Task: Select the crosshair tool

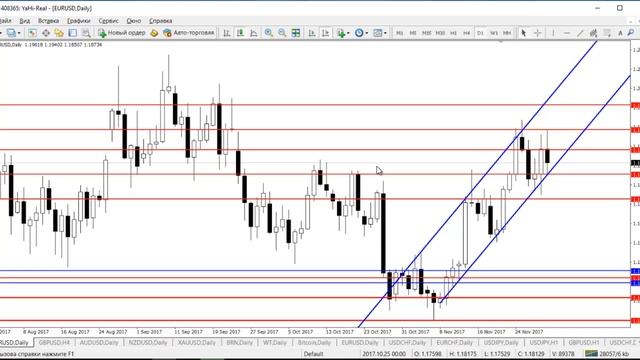Action: [538, 33]
